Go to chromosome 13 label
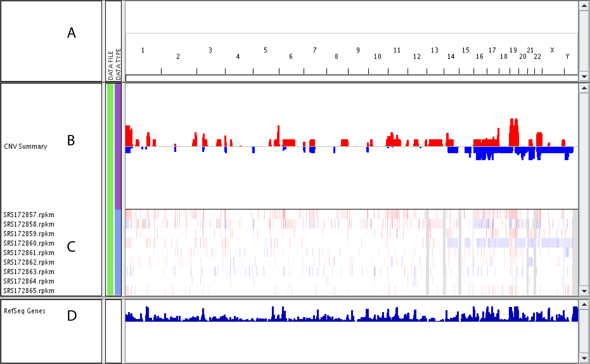The height and width of the screenshot is (364, 590). [x=435, y=50]
